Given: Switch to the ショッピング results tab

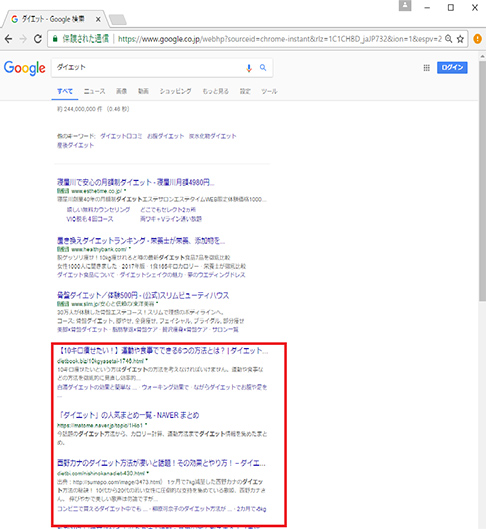Looking at the screenshot, I should 175,91.
